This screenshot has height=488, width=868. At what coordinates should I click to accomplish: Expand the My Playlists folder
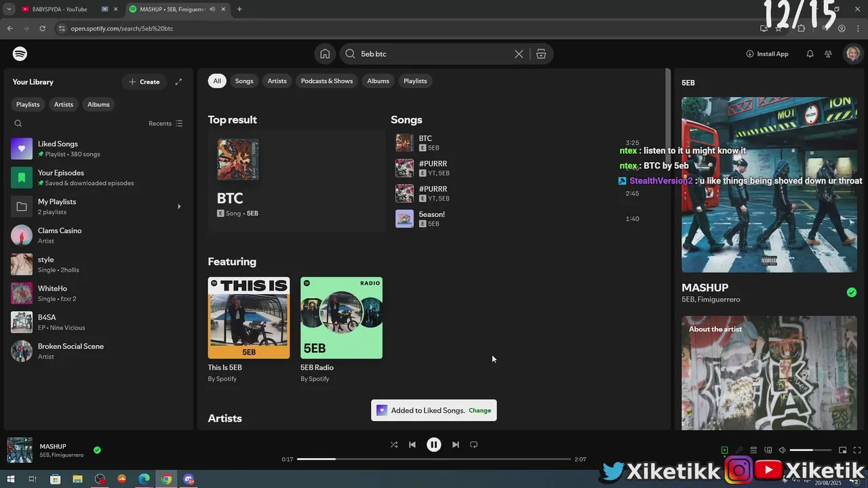179,206
